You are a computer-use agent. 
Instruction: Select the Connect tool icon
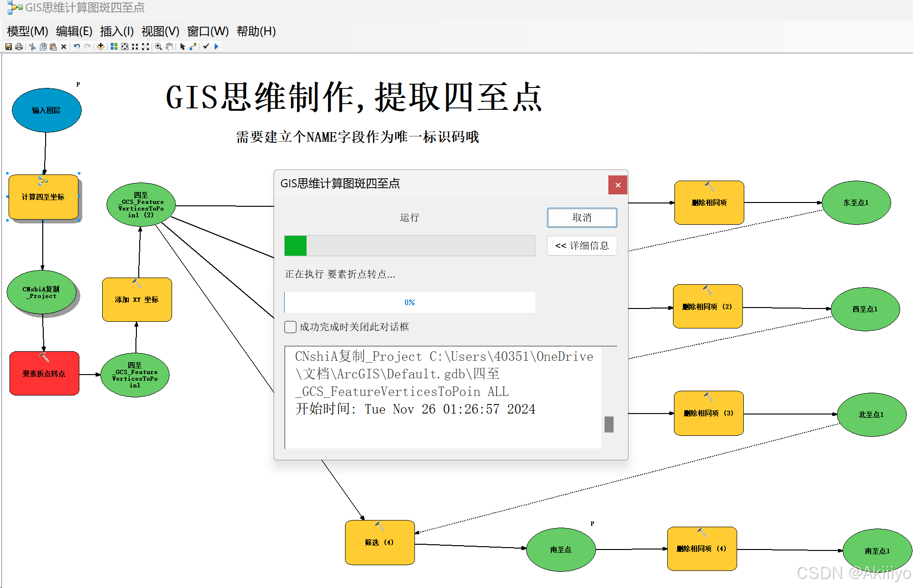pyautogui.click(x=193, y=47)
